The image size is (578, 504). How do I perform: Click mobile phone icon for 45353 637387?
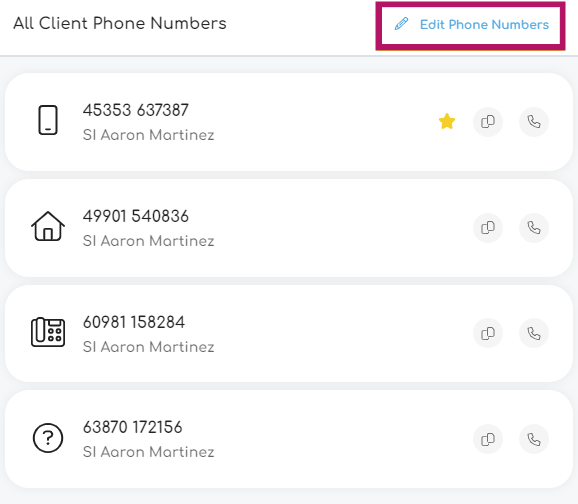[48, 120]
